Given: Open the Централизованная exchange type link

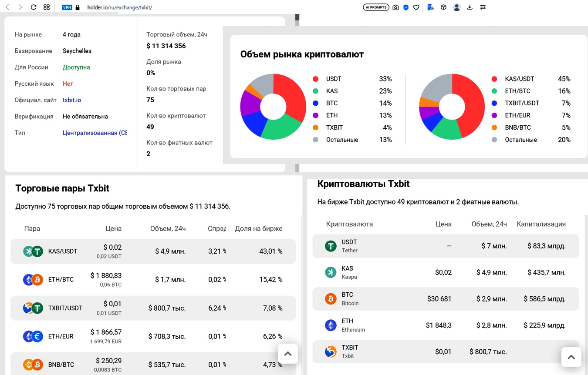Looking at the screenshot, I should 95,133.
